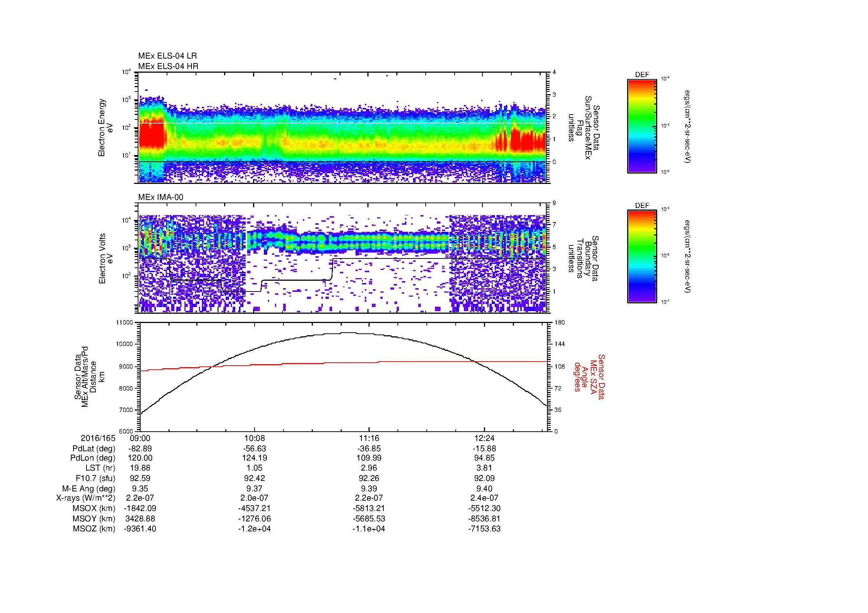
Task: Click the M-E Ang value 9.37
Action: (x=255, y=489)
